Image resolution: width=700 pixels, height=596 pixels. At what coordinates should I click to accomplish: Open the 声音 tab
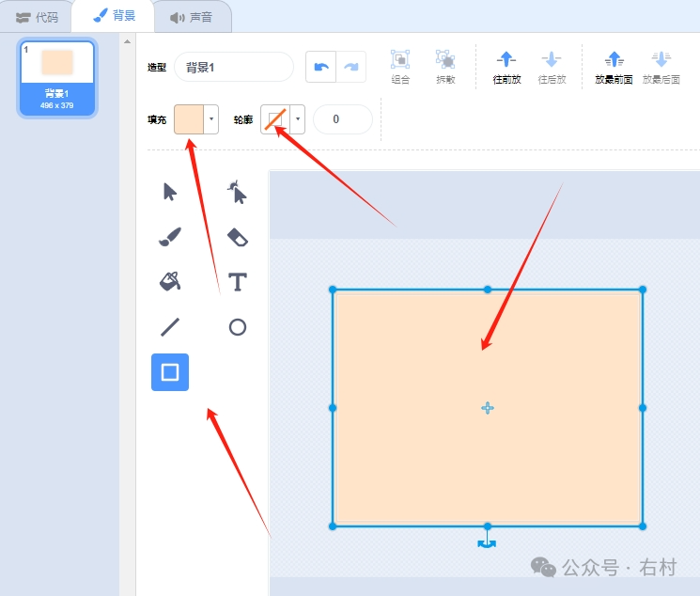point(191,17)
